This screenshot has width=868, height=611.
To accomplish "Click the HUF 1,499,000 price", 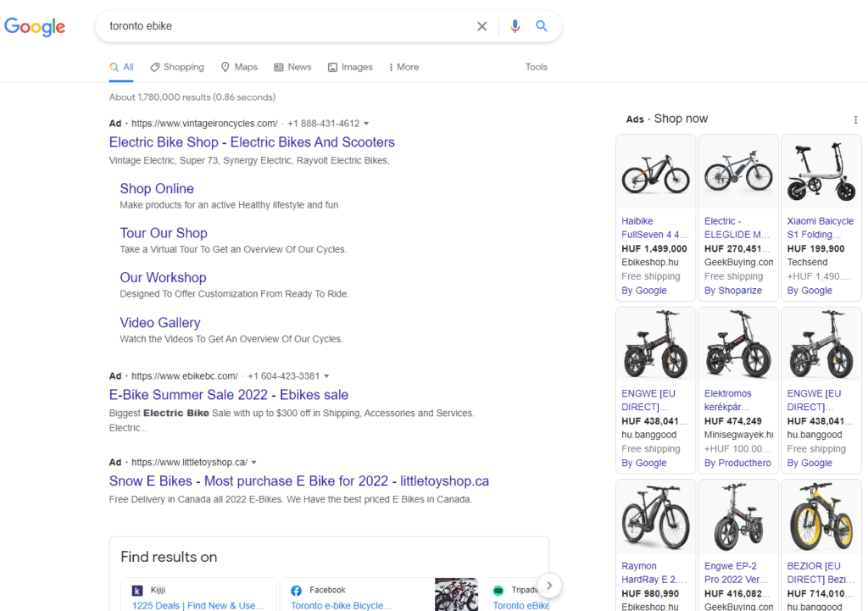I will 654,249.
